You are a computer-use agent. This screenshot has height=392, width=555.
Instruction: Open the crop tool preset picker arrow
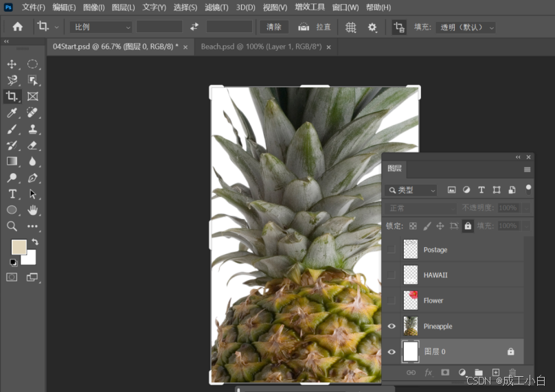pos(56,27)
